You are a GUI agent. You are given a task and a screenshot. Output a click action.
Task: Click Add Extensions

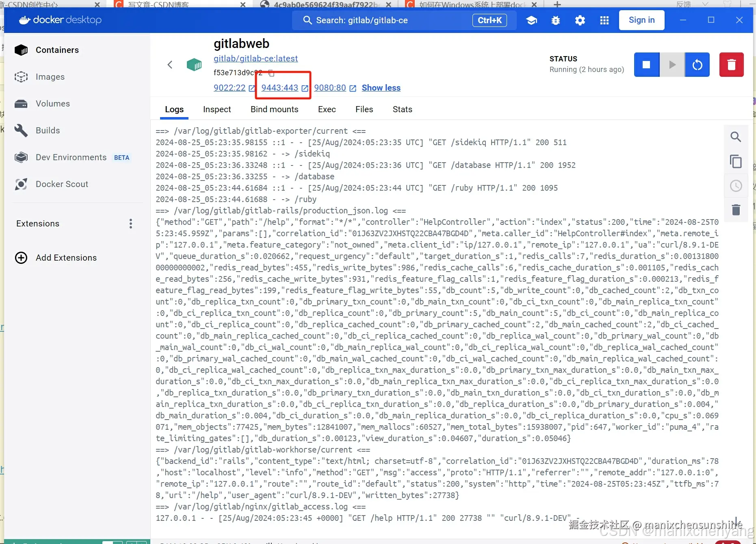(x=66, y=258)
